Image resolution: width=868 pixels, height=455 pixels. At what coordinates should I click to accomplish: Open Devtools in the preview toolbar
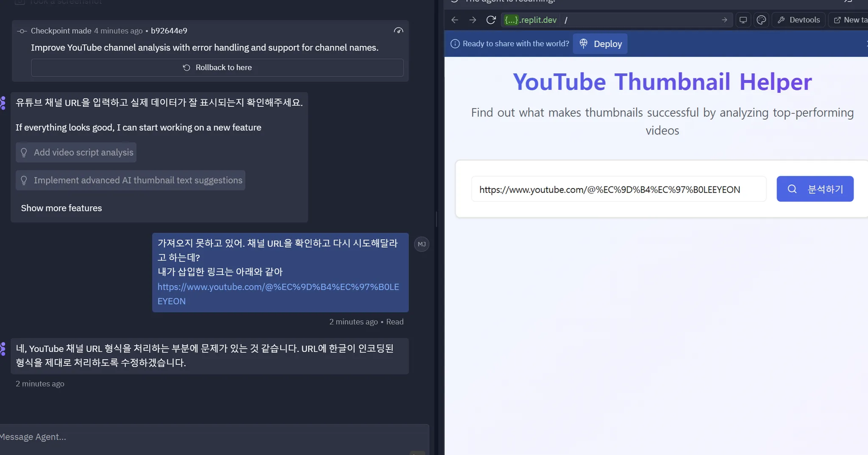coord(799,20)
